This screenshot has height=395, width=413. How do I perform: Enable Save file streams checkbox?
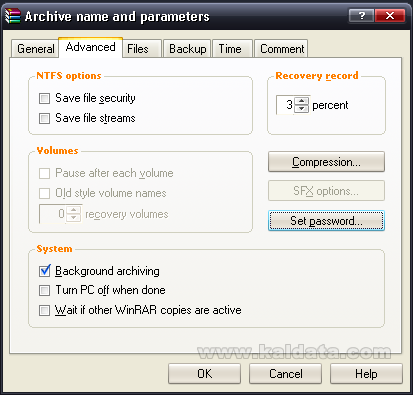tap(44, 118)
